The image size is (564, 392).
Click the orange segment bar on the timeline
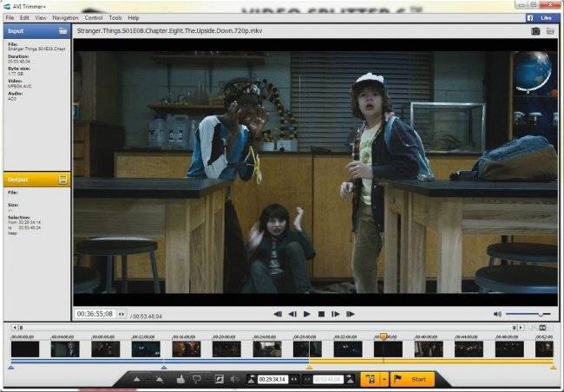tap(431, 361)
